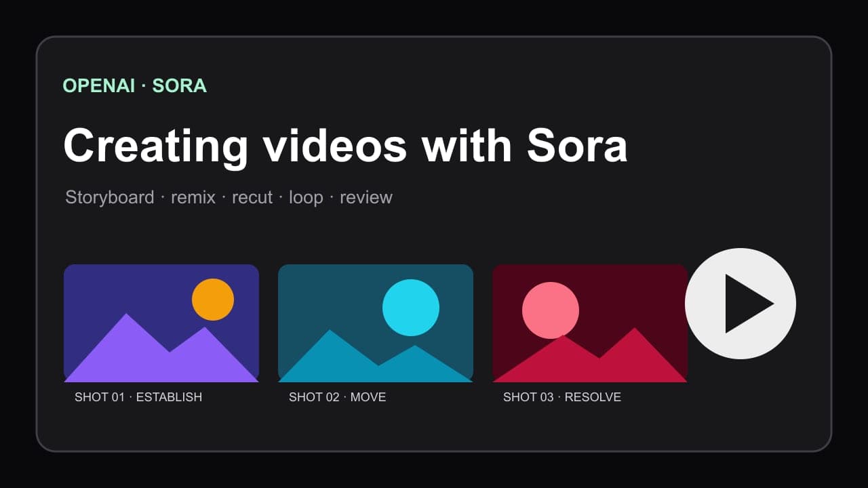Click the large round play button

click(741, 304)
